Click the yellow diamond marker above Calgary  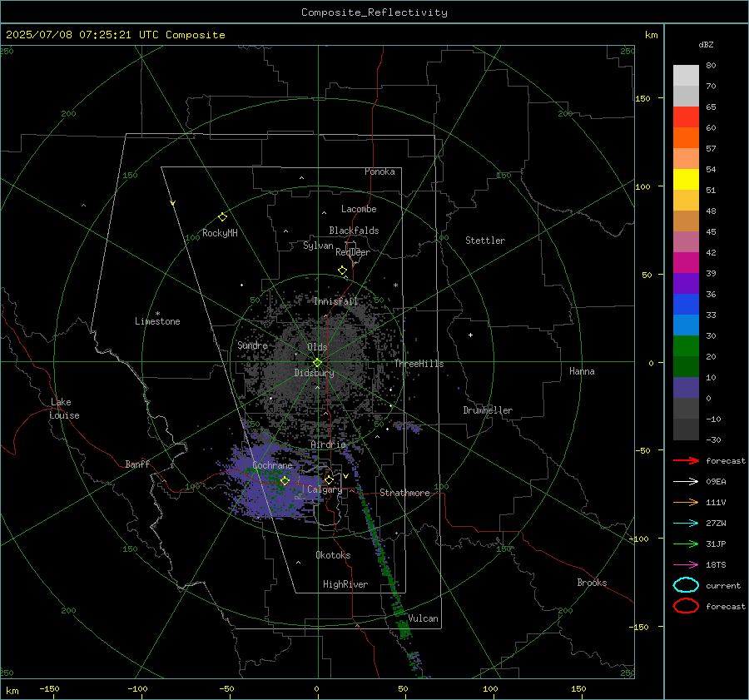point(329,479)
